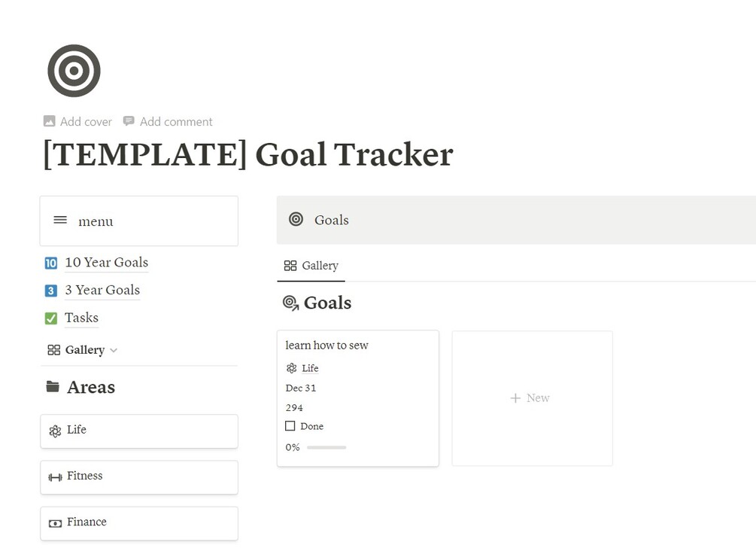
Task: Click the large target page icon
Action: 74,71
